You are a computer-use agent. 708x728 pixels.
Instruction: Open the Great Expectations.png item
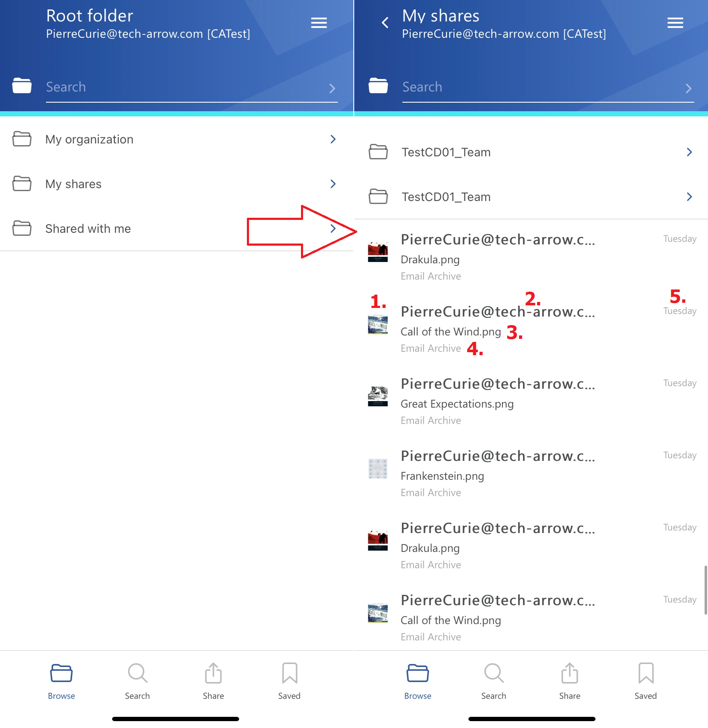pos(531,401)
